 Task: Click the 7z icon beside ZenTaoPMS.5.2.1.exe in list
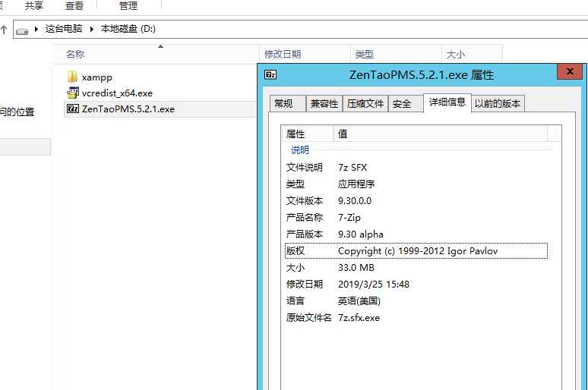73,109
